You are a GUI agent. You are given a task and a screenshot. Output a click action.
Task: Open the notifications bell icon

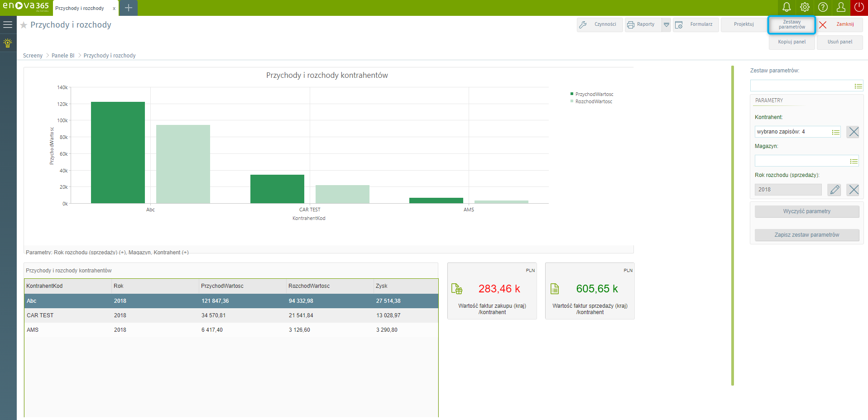tap(786, 7)
